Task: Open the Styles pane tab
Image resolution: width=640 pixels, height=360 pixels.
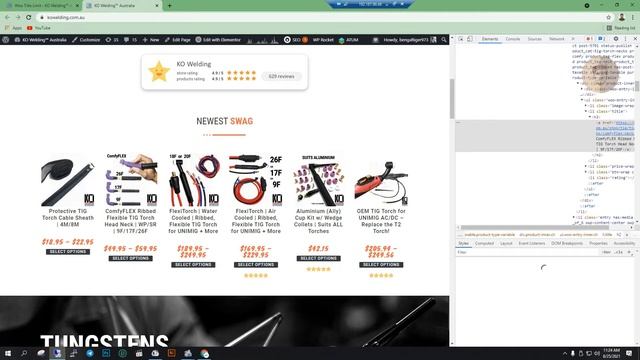Action: 463,243
